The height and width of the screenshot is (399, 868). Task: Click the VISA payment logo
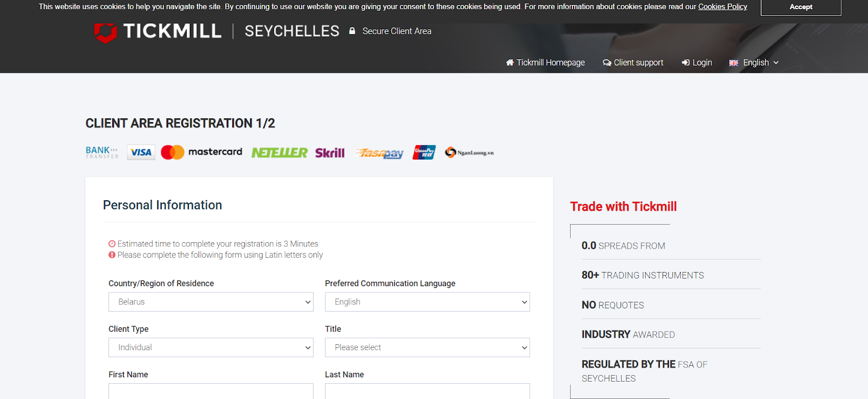point(141,153)
